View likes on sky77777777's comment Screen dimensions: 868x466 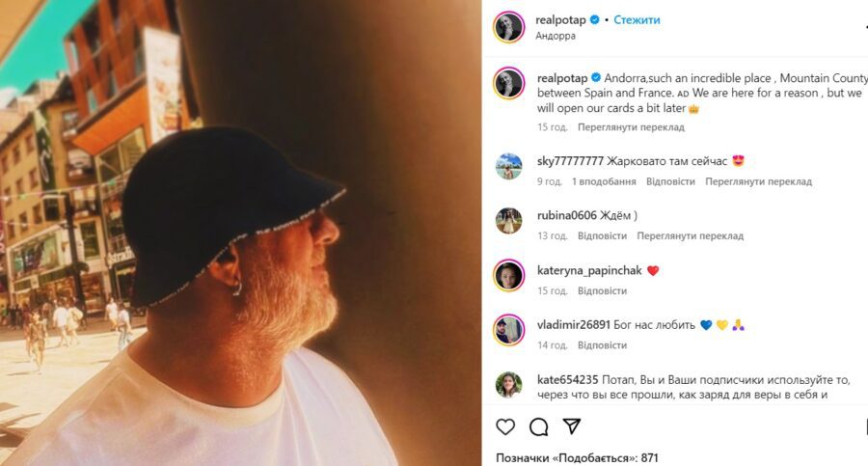point(603,181)
